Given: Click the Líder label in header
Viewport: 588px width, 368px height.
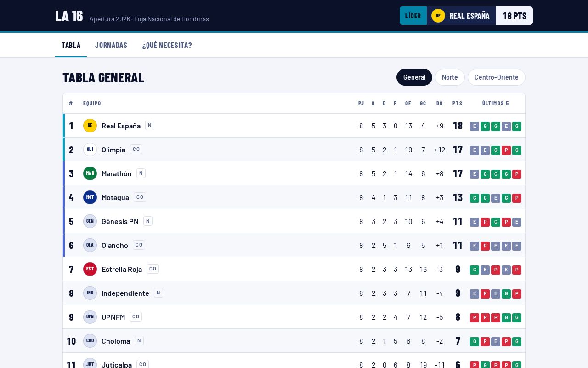Looking at the screenshot, I should click(x=413, y=16).
